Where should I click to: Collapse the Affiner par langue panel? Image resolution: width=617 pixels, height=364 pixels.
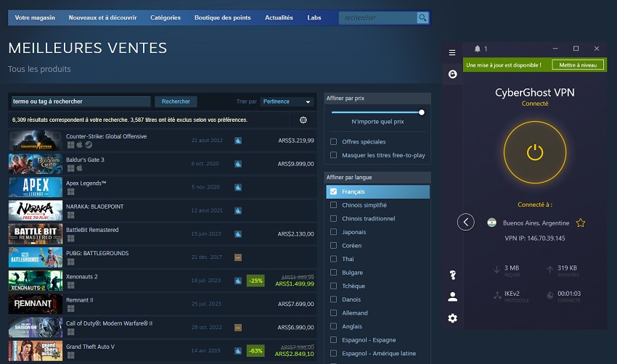377,177
